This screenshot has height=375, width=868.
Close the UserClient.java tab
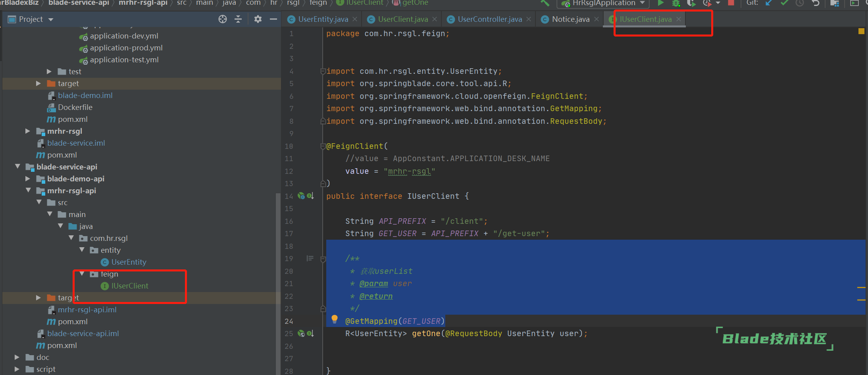click(x=435, y=19)
